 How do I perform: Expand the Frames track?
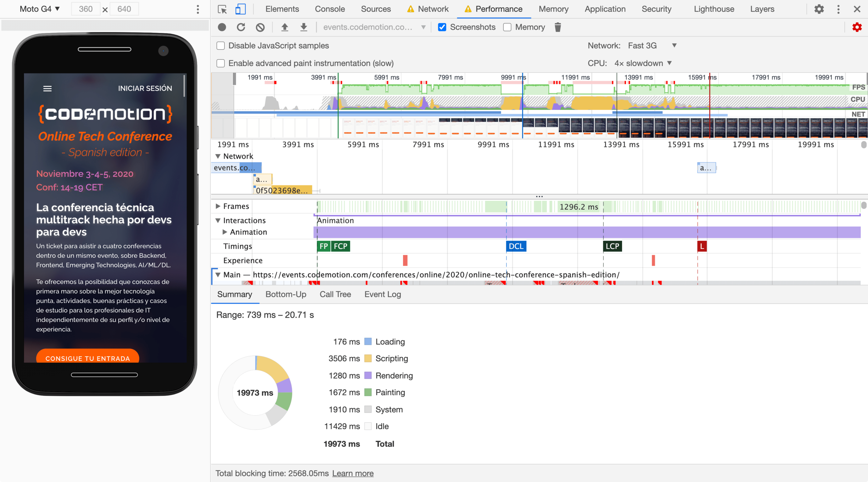218,206
